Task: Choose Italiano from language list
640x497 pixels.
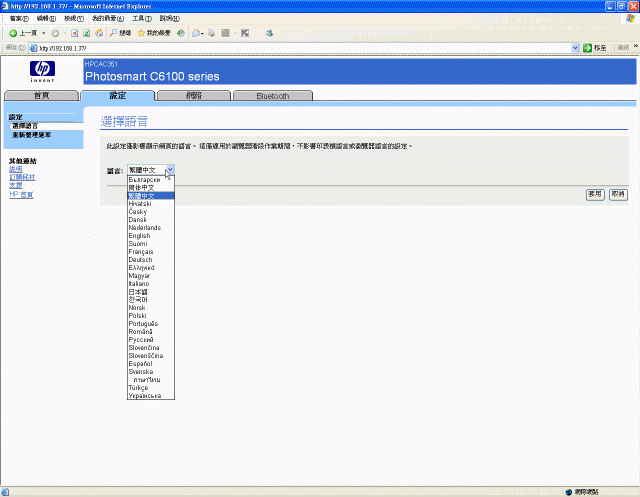Action: pyautogui.click(x=151, y=284)
